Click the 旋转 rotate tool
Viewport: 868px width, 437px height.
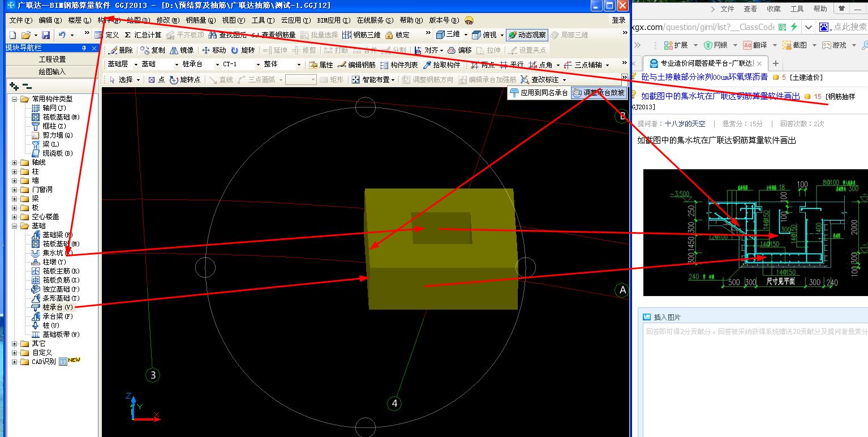point(242,50)
